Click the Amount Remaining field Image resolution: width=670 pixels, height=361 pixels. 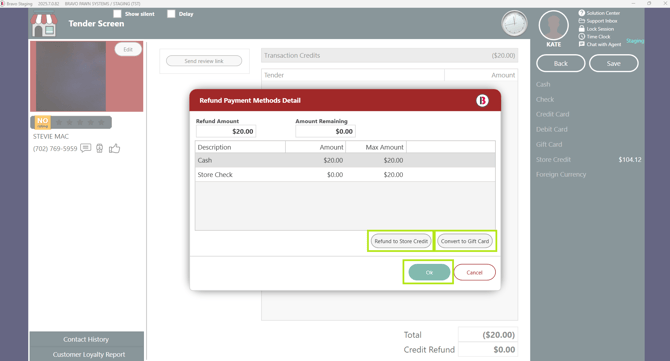click(x=325, y=132)
